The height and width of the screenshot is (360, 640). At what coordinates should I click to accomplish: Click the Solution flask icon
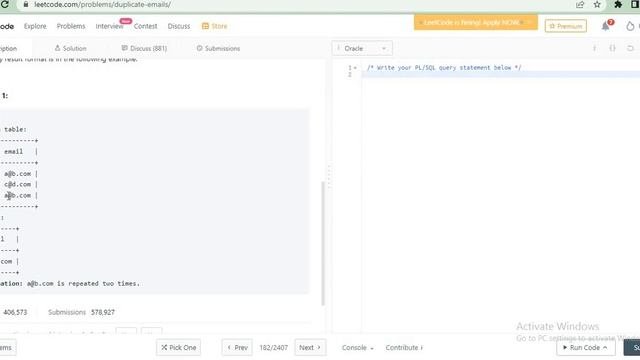pyautogui.click(x=57, y=48)
